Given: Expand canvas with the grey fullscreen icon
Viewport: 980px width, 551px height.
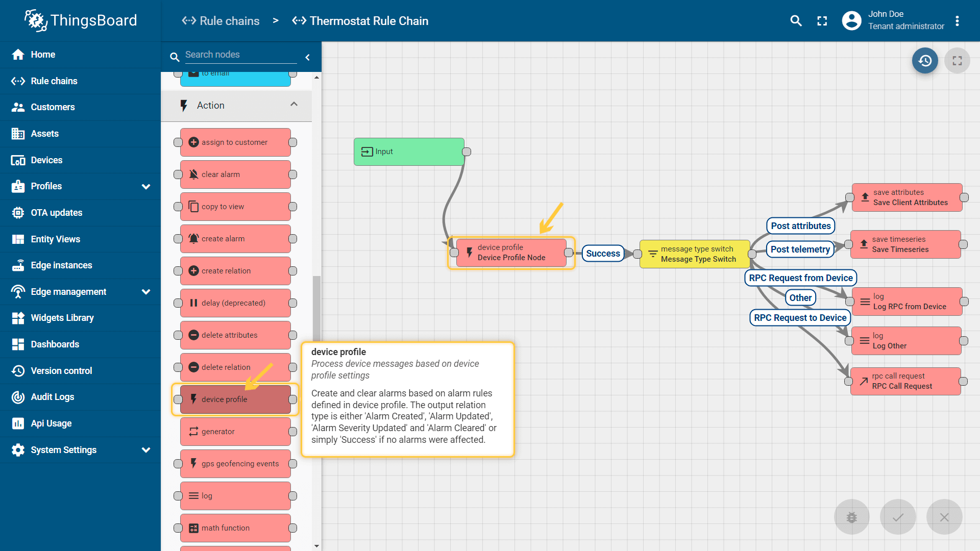Looking at the screenshot, I should click(957, 61).
